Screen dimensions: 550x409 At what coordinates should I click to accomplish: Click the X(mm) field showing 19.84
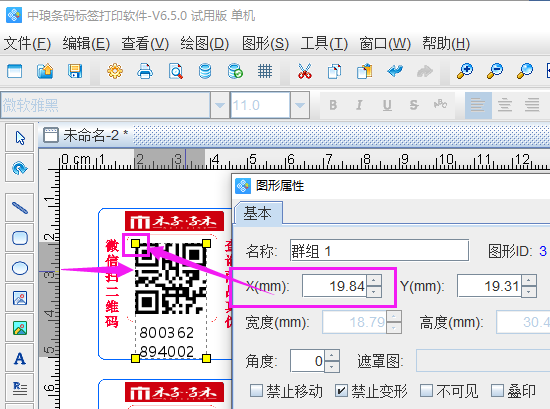point(334,286)
